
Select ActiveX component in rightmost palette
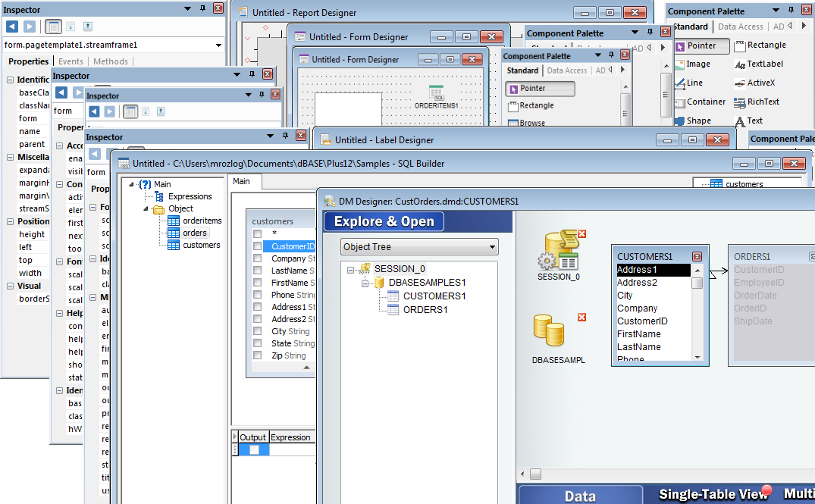pos(754,83)
